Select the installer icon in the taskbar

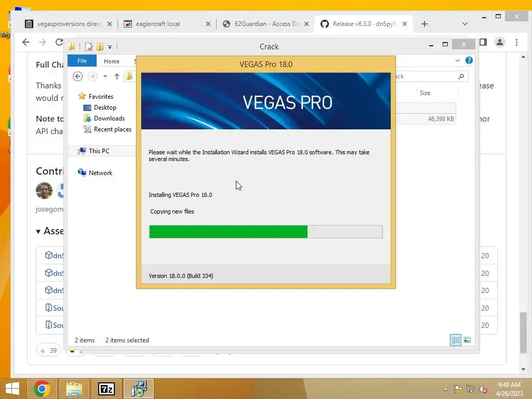click(x=138, y=389)
